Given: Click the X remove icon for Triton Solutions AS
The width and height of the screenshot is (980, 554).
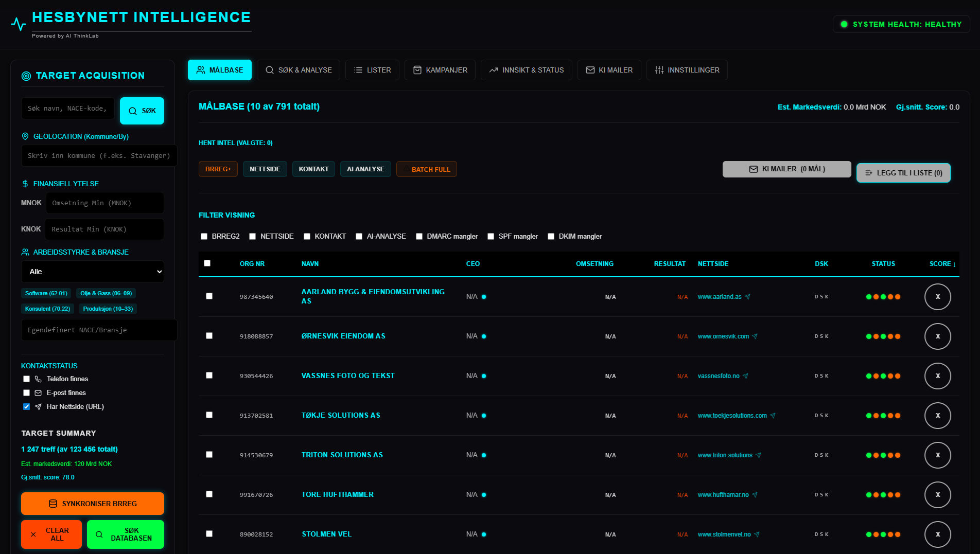Looking at the screenshot, I should coord(937,455).
